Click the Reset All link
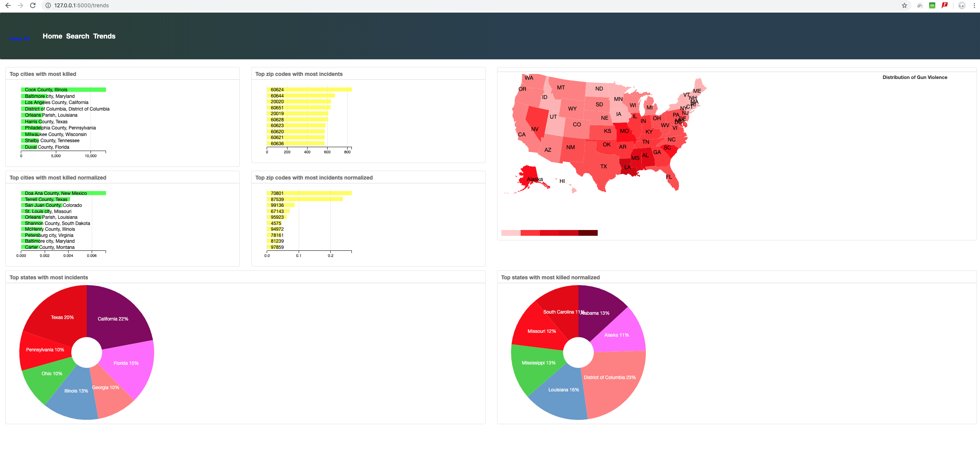 [19, 39]
